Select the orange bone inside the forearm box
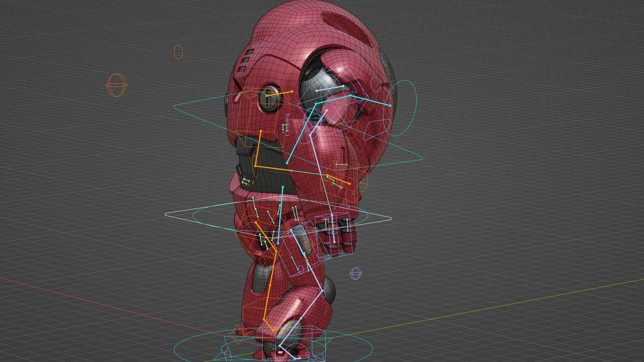Viewport: 644px width, 362px height. tap(339, 179)
